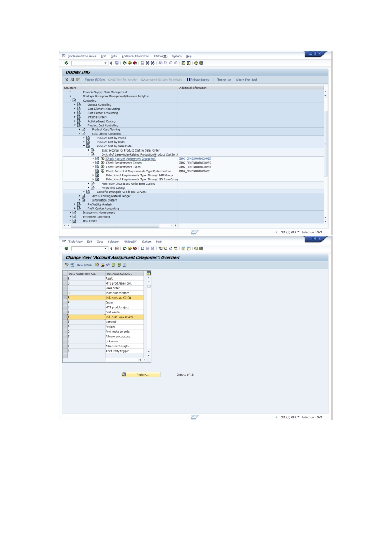
Task: Click the Save icon in lower window toolbar
Action: pos(117,249)
